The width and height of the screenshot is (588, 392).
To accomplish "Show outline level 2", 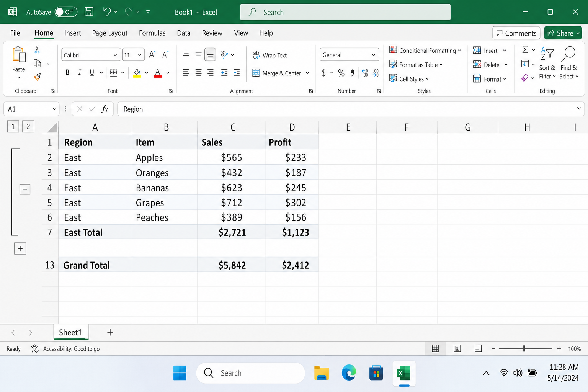I will [28, 126].
